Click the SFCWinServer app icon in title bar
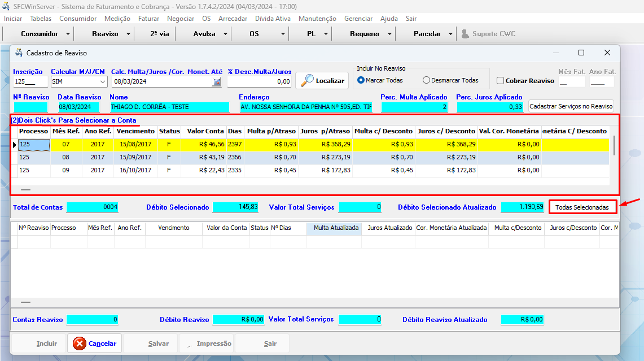644x361 pixels. pyautogui.click(x=6, y=6)
